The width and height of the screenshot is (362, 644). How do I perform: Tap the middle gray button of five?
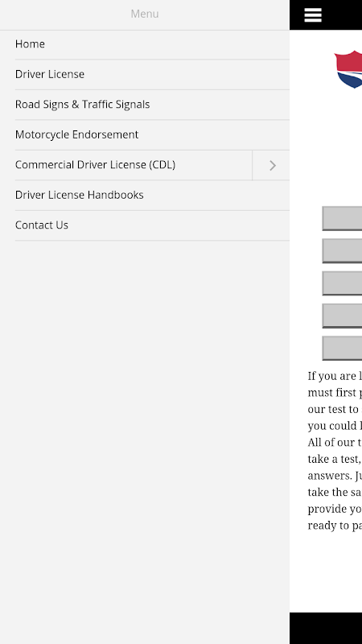click(343, 283)
